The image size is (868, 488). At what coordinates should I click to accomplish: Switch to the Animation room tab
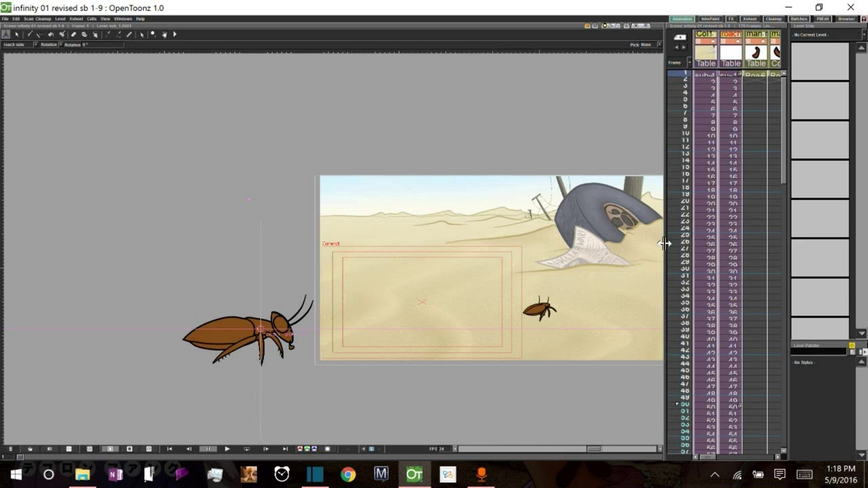coord(682,19)
